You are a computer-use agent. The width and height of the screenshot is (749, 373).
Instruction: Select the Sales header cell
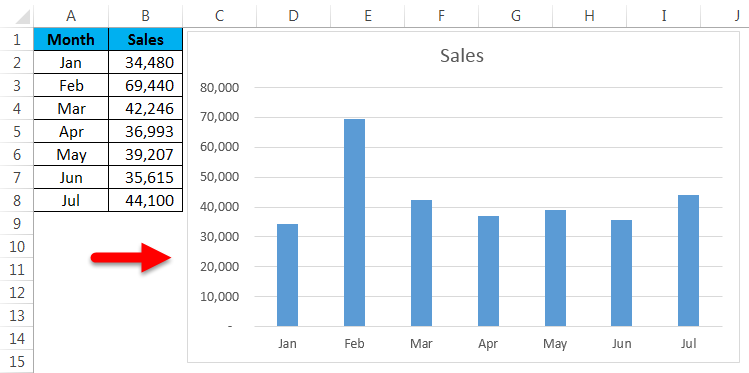[x=146, y=40]
